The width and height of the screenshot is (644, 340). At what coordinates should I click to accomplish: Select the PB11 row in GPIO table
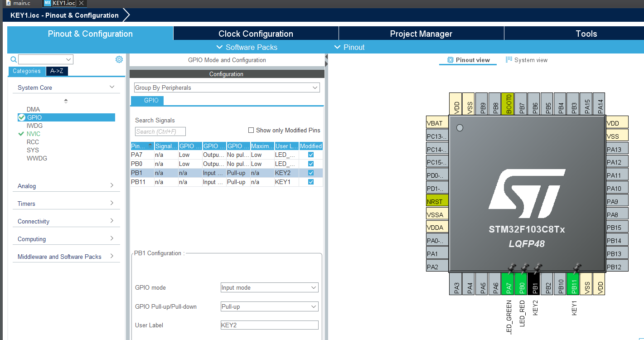227,182
